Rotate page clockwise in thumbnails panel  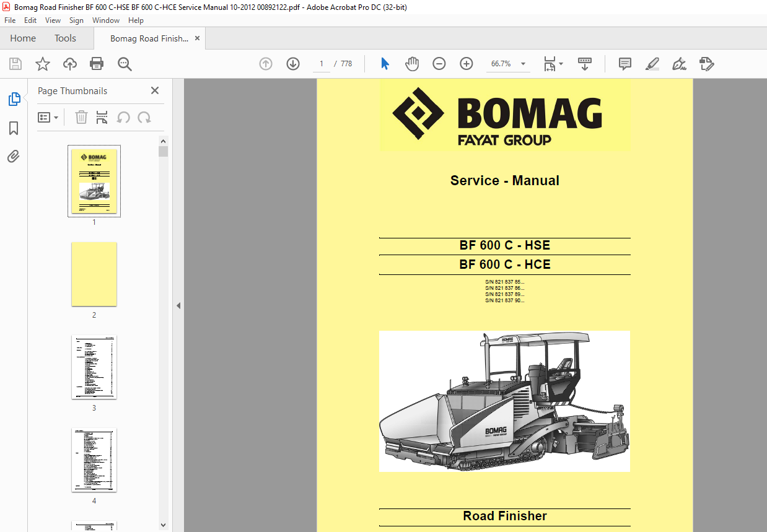pyautogui.click(x=144, y=117)
